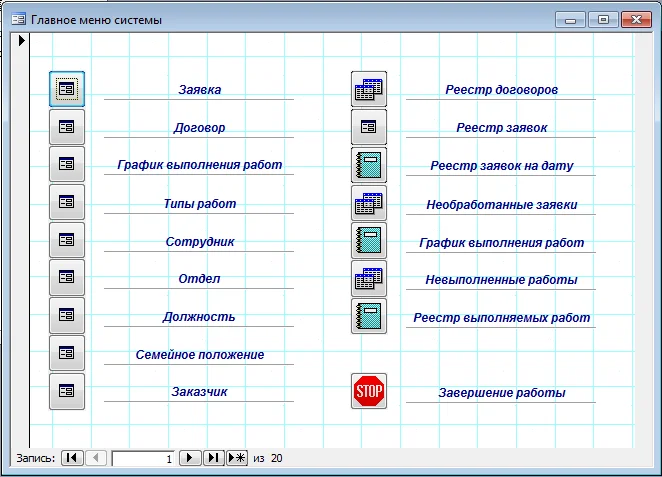Jump to the last record

click(214, 458)
